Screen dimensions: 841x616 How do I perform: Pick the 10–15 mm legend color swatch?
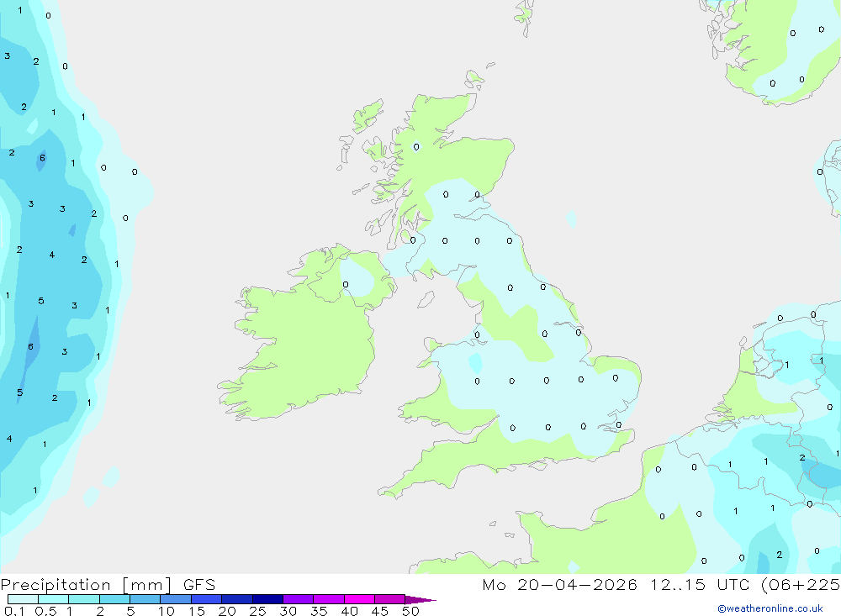176,599
